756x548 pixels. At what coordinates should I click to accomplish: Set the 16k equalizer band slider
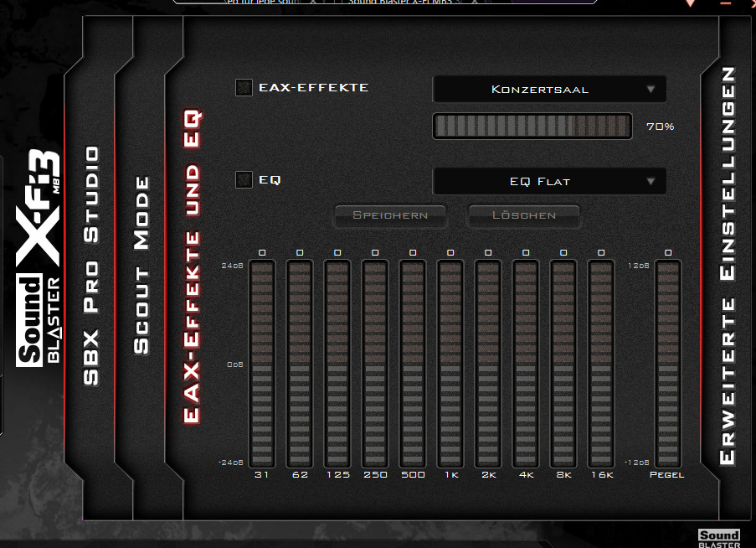(x=601, y=364)
